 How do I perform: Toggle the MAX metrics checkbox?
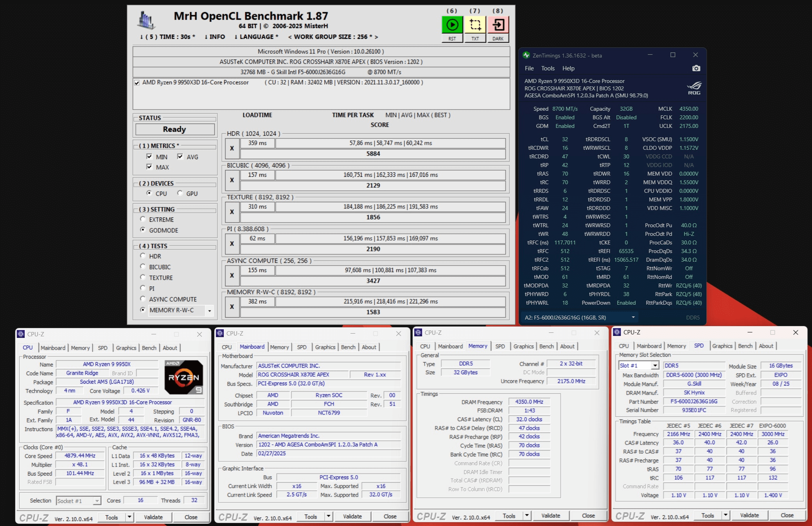pyautogui.click(x=149, y=167)
